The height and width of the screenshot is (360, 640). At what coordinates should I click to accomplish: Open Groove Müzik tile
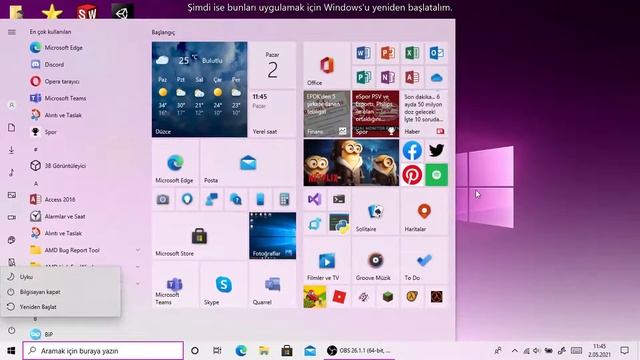pyautogui.click(x=375, y=260)
